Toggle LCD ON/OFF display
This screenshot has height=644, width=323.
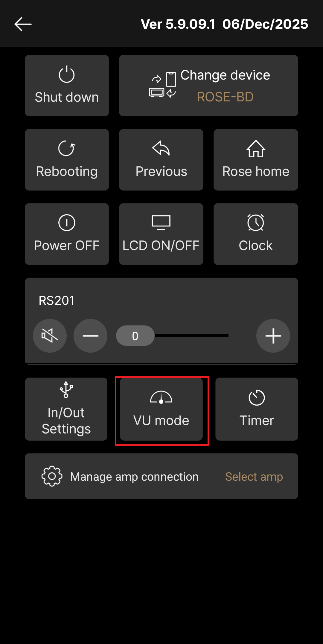161,234
